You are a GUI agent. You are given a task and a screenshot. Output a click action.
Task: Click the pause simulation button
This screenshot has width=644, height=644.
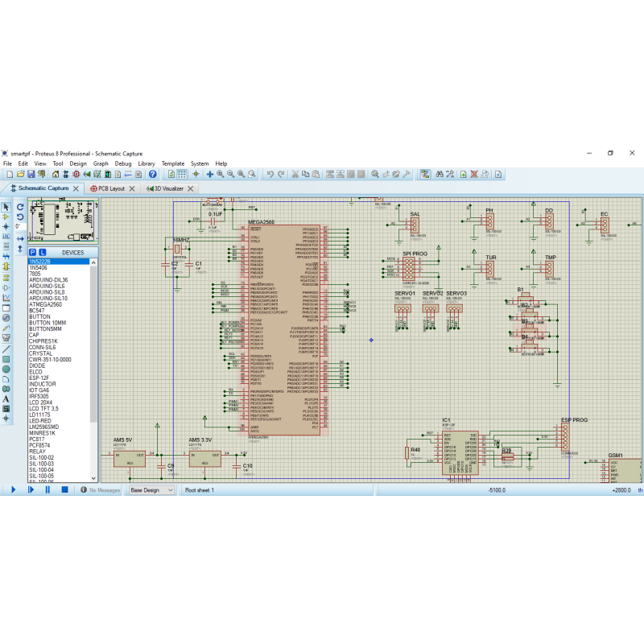[x=47, y=489]
